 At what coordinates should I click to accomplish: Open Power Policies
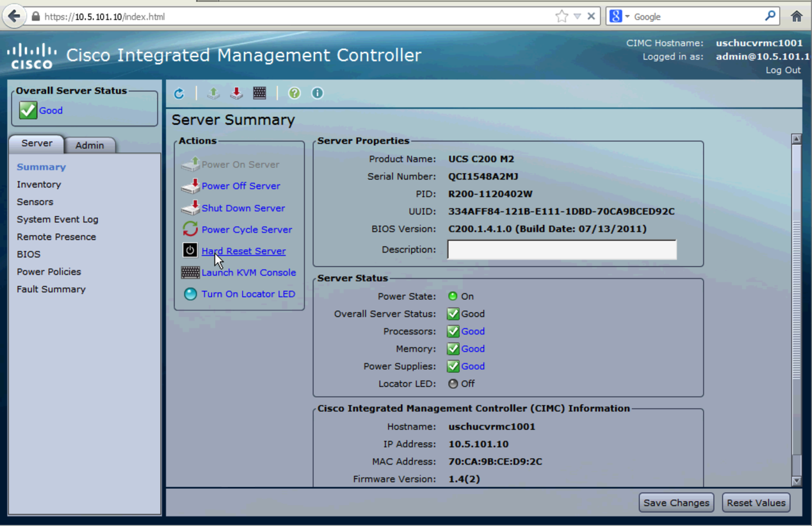click(x=49, y=272)
